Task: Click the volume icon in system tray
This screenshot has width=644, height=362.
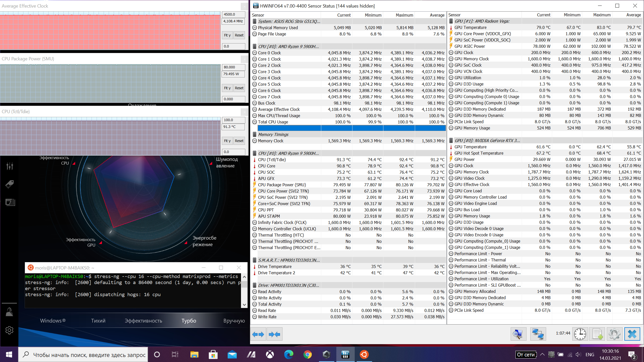Action: [578, 354]
